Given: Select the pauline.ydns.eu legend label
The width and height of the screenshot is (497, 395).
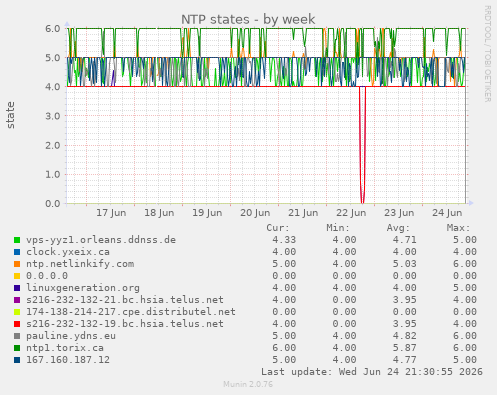Looking at the screenshot, I should [71, 336].
